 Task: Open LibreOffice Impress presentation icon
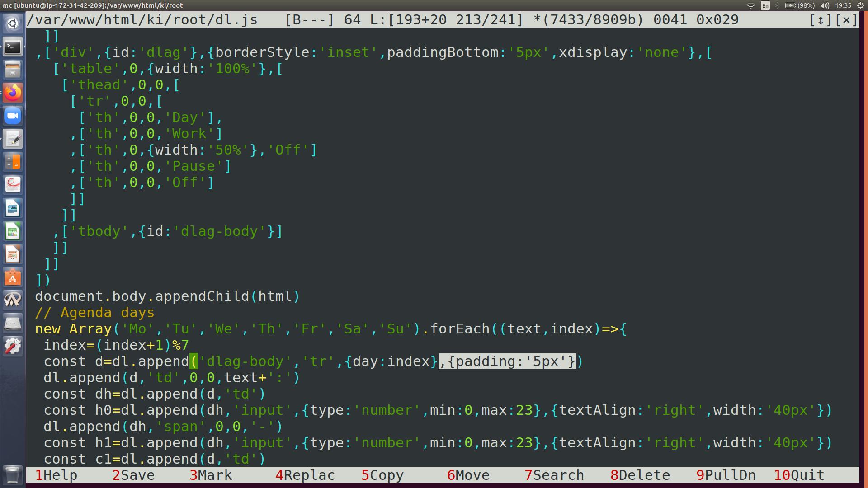[13, 254]
